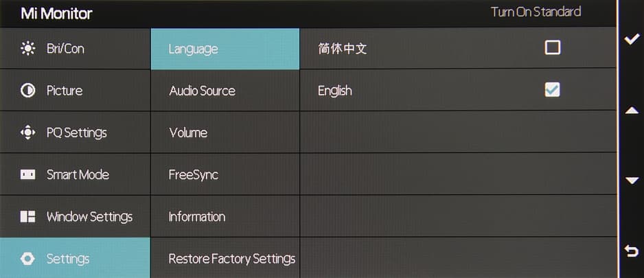644x278 pixels.
Task: Select the highlighted Language item
Action: 193,49
